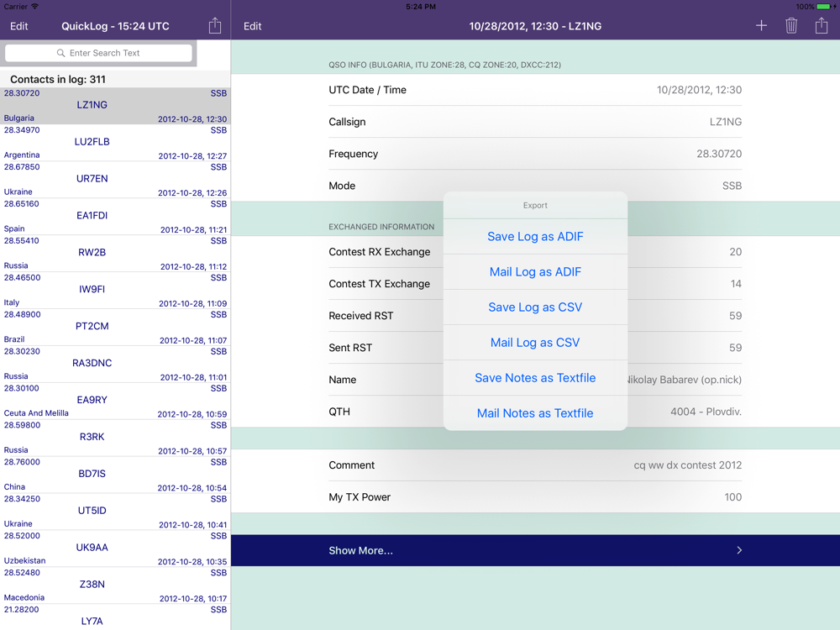This screenshot has height=630, width=840.
Task: Open the PT2CM Brazil contact
Action: [92, 327]
